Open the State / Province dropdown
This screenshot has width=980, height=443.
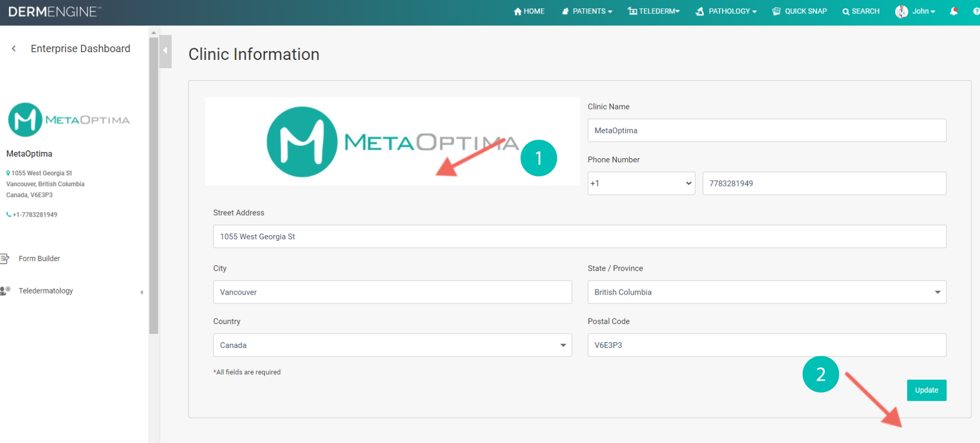coord(767,292)
